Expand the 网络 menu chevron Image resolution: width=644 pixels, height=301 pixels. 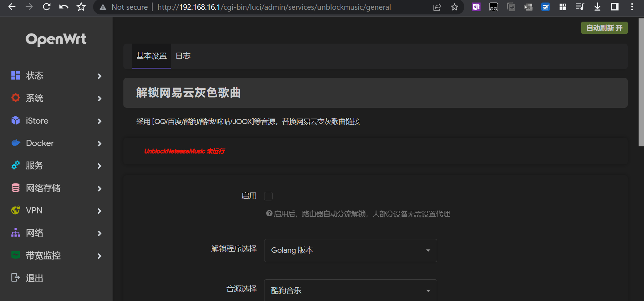(x=100, y=233)
